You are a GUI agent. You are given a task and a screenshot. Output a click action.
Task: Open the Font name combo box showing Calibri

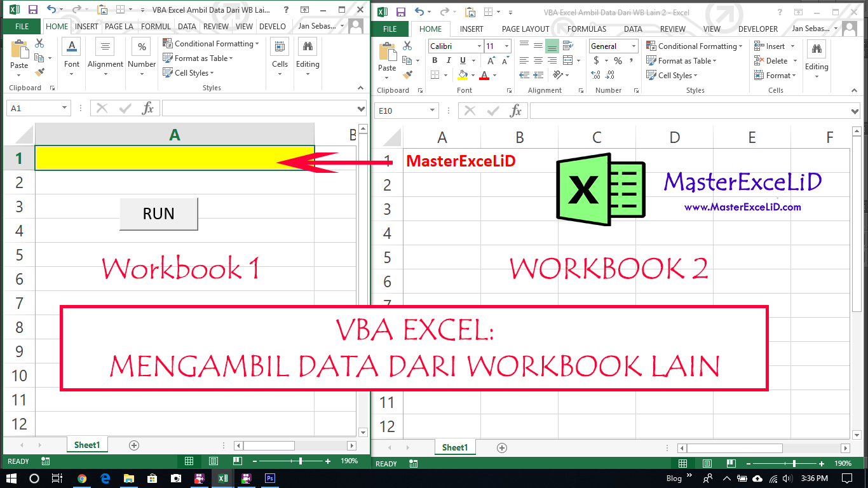454,46
